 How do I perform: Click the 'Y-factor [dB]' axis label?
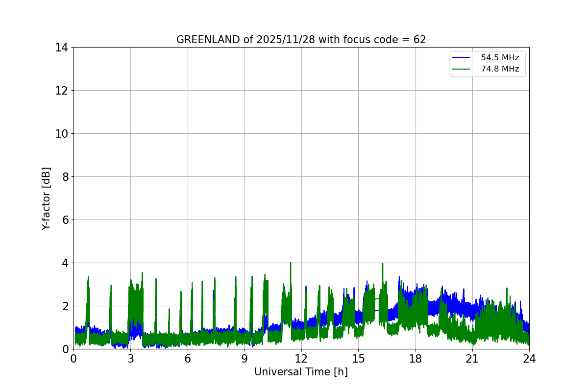pyautogui.click(x=46, y=198)
